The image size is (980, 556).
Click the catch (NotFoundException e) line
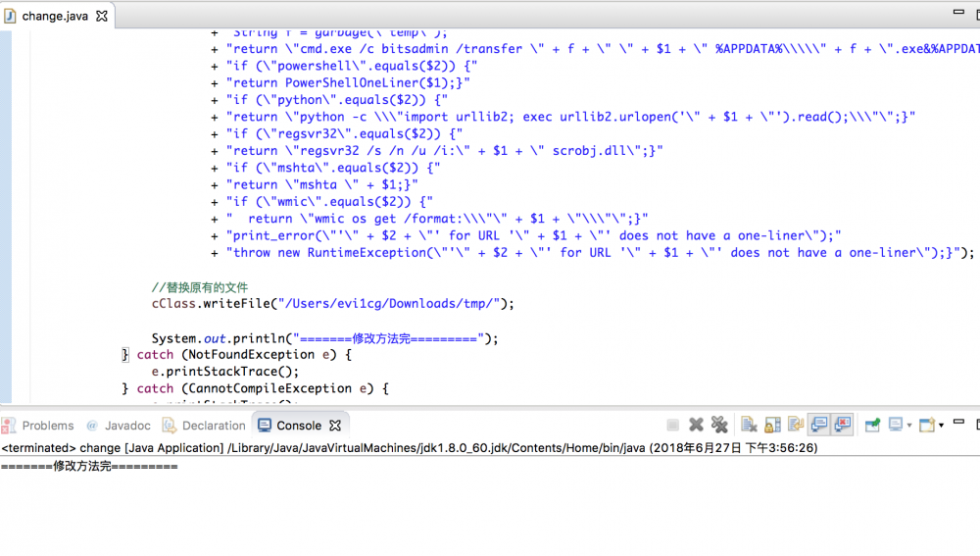(237, 355)
